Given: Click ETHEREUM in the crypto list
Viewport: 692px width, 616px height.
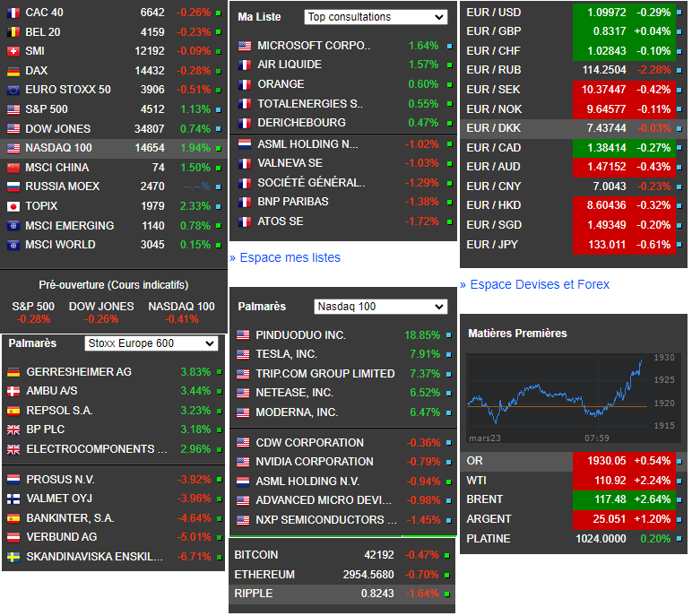Looking at the screenshot, I should (264, 575).
